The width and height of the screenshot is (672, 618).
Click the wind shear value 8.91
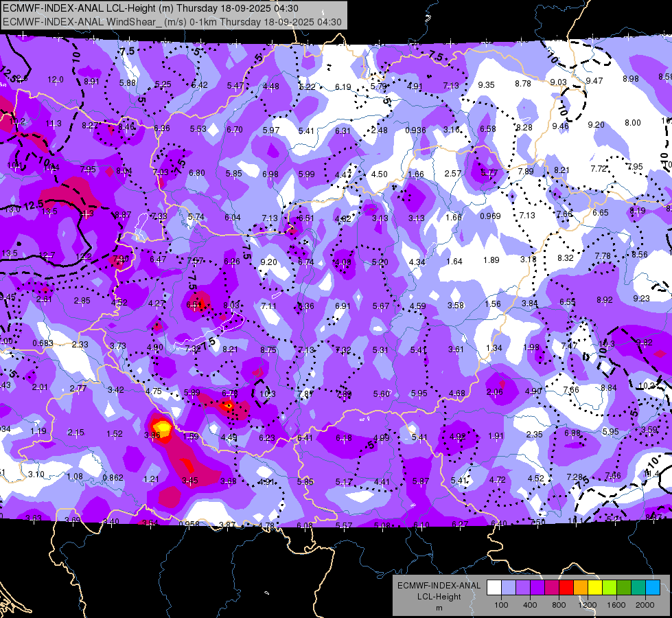[91, 82]
